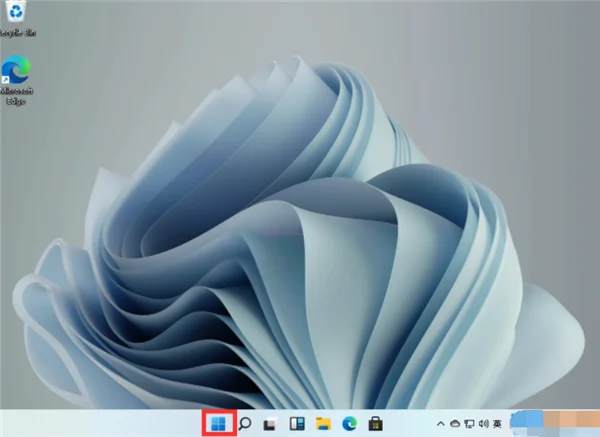Screen dimensions: 600x437
Task: Launch File Explorer from the taskbar
Action: (x=323, y=423)
